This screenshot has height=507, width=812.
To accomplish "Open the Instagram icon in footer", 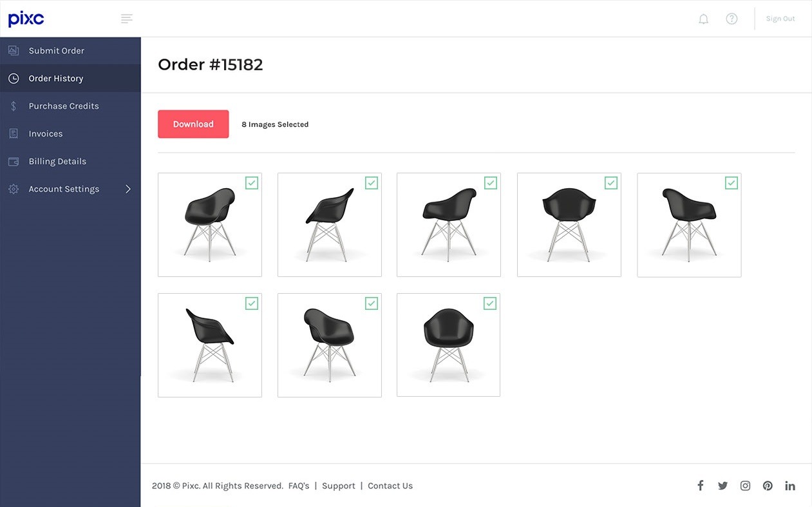I will tap(745, 486).
